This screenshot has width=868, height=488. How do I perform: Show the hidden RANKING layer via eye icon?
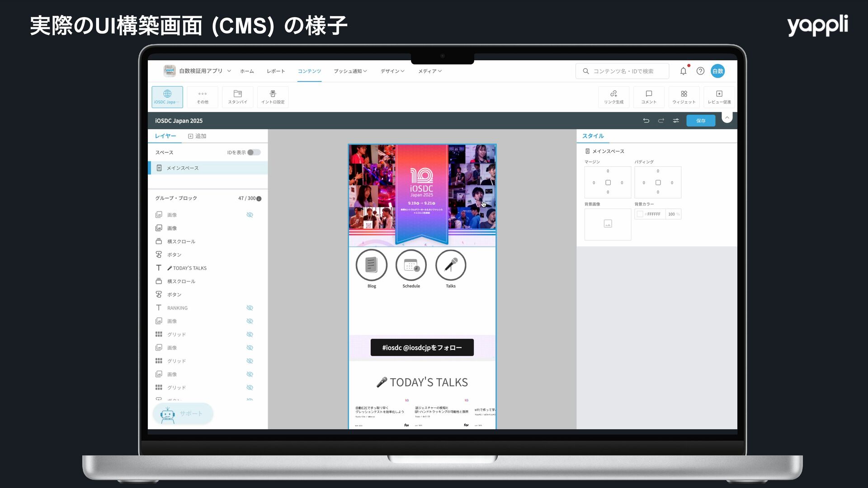250,308
